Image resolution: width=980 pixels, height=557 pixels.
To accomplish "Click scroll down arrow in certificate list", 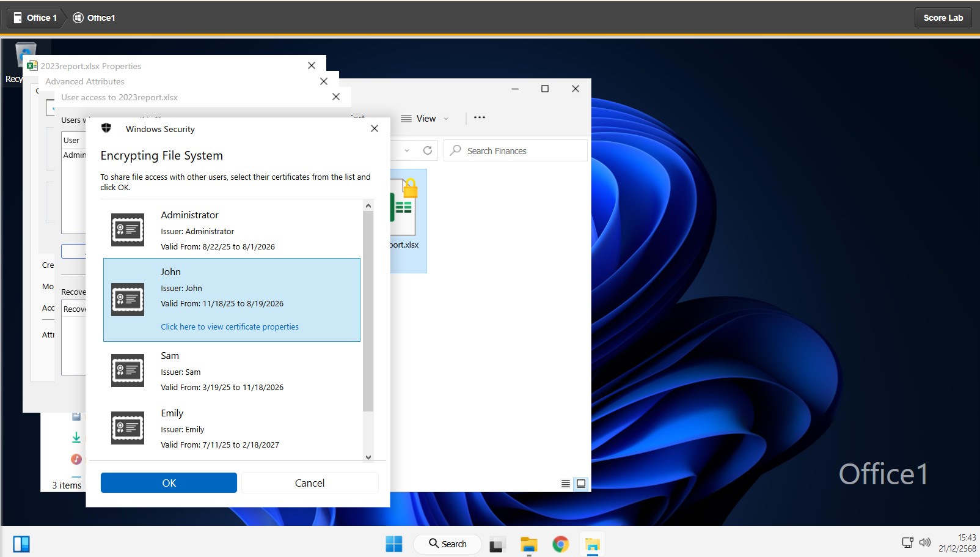I will [368, 457].
